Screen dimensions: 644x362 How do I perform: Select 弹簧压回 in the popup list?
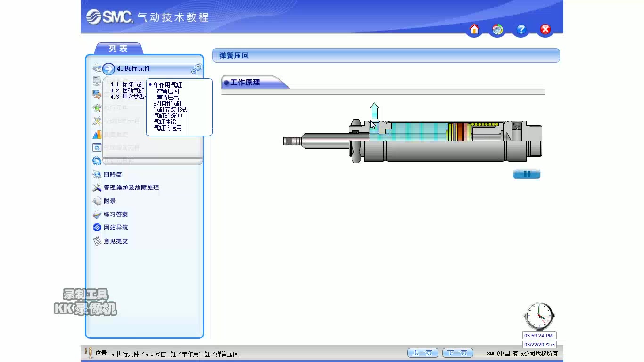(x=167, y=91)
